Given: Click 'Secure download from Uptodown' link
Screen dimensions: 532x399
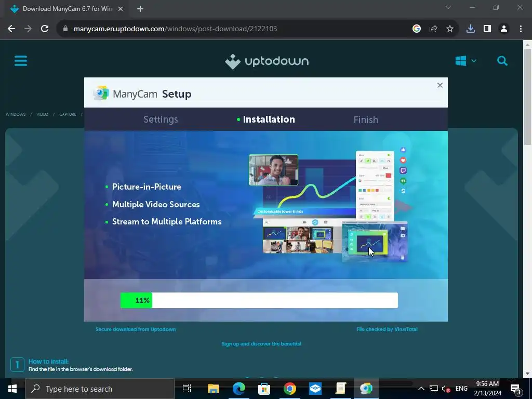Looking at the screenshot, I should [136, 329].
